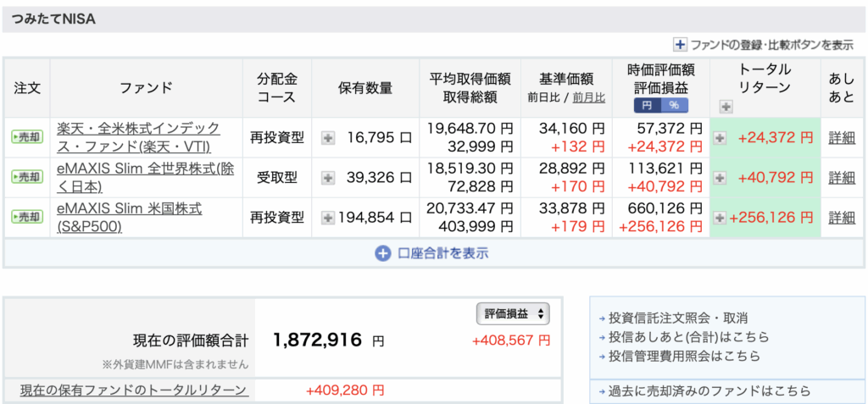Expand plus icon under トータルリターン header
Viewport: 868px width, 404px height.
coord(726,107)
